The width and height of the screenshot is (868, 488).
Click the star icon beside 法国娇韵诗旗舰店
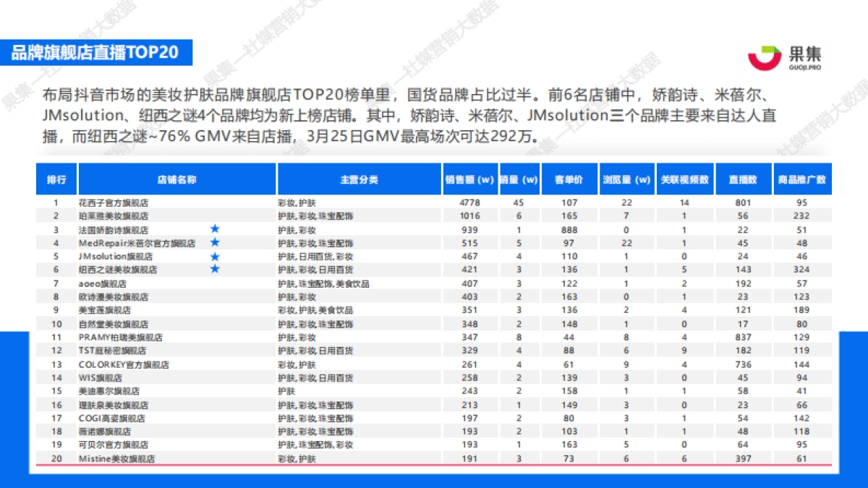[216, 229]
